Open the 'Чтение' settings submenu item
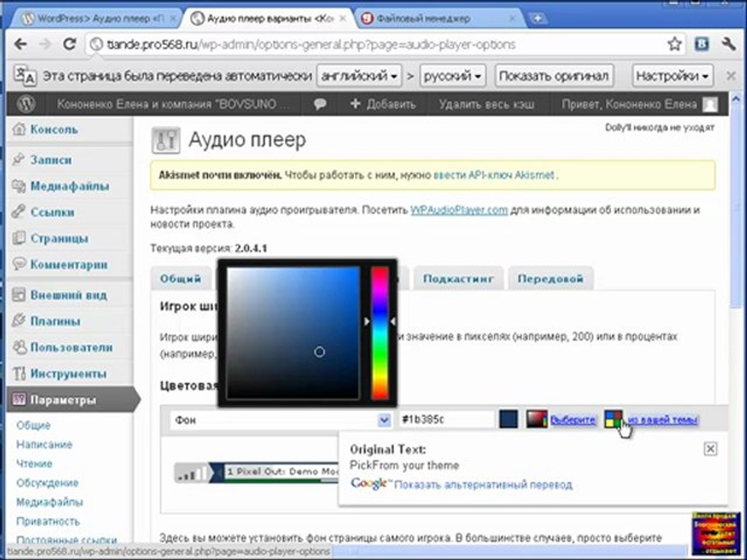The height and width of the screenshot is (560, 747). (34, 464)
